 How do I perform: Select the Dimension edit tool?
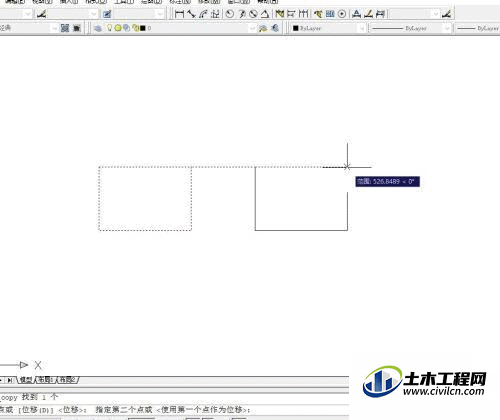[356, 14]
